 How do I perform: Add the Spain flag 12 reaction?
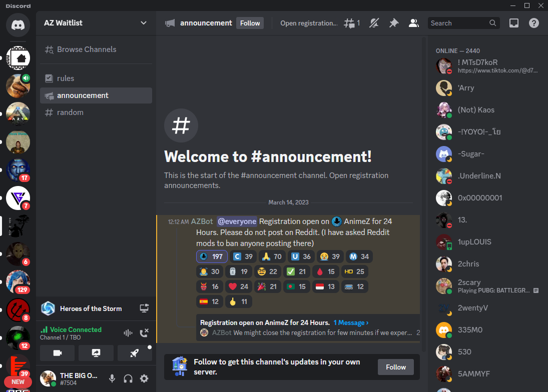tap(209, 301)
